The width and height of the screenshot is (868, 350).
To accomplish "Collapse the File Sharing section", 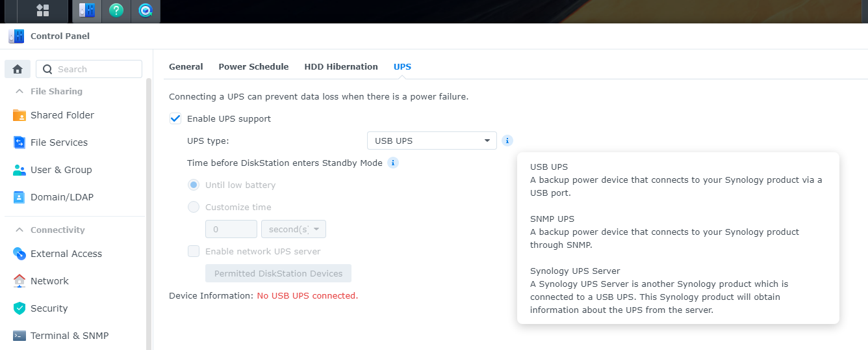I will point(19,92).
